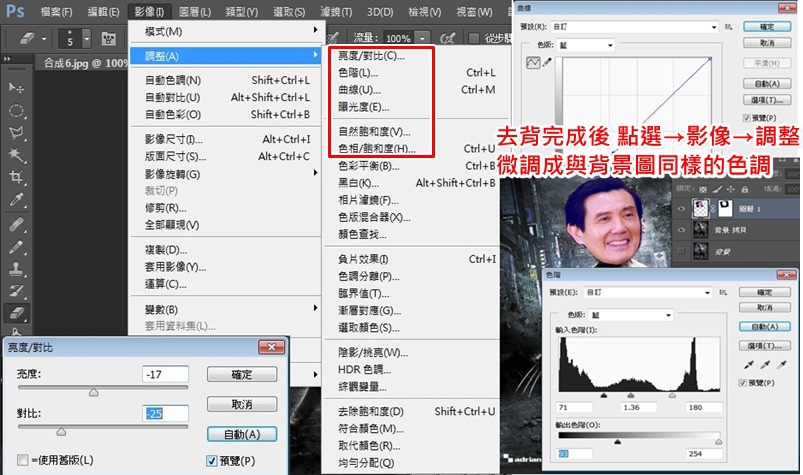Select the Pencil tool in the toolbox

16,247
